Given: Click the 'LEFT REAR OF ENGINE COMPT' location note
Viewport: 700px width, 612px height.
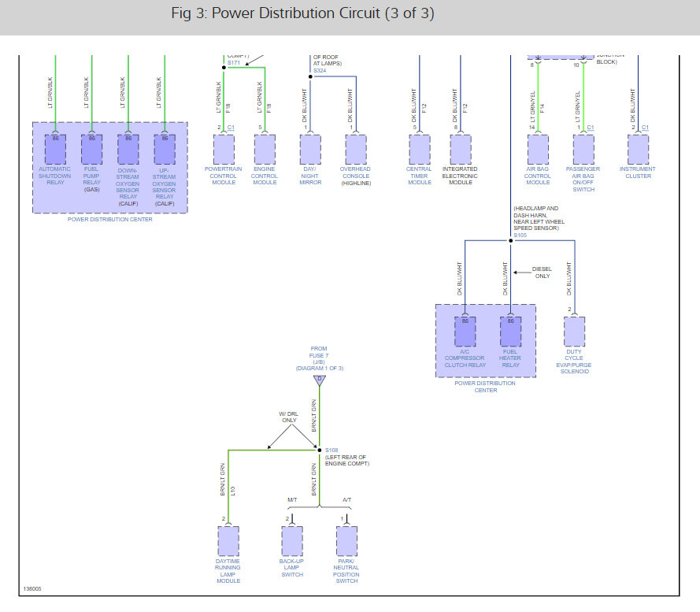Looking at the screenshot, I should click(x=347, y=461).
